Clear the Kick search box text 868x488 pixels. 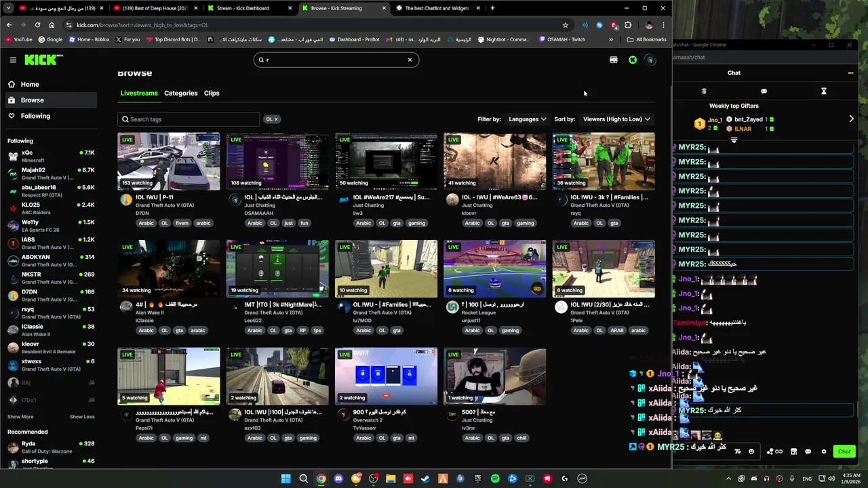[410, 60]
